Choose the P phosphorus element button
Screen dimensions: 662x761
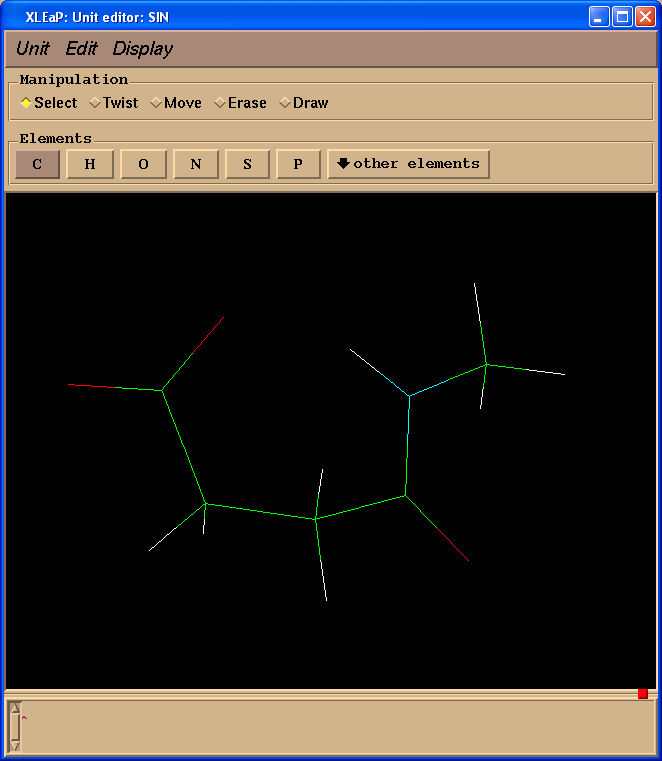point(298,164)
